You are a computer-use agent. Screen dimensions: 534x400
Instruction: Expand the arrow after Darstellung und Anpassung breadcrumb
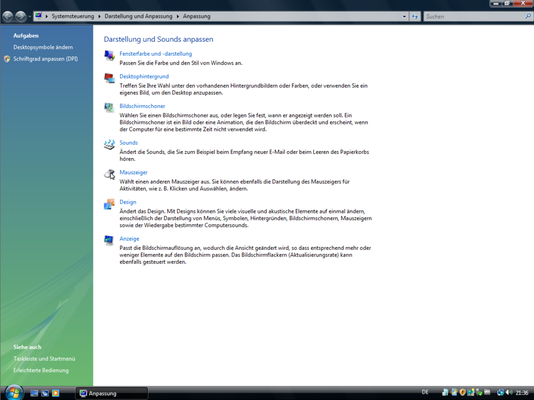click(x=178, y=16)
